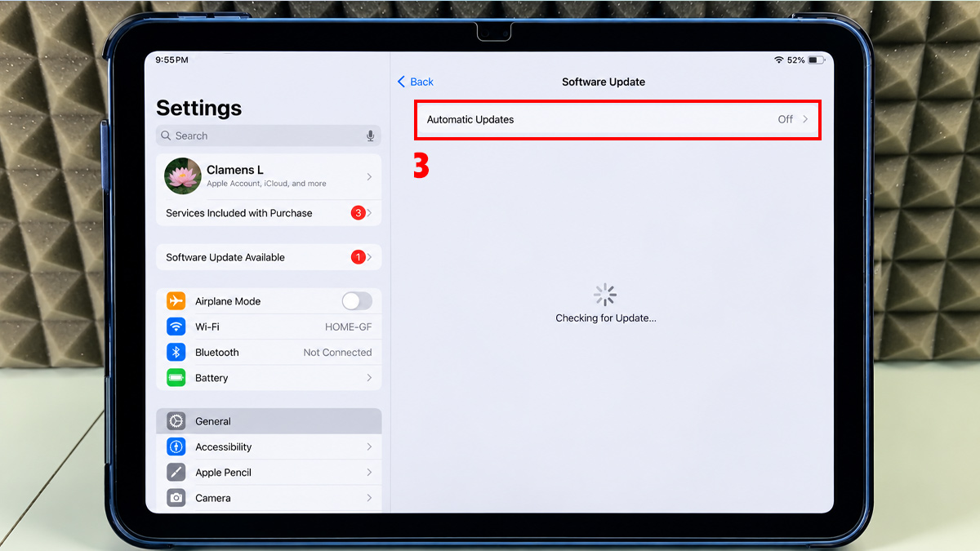Tap the General gear icon

tap(176, 421)
